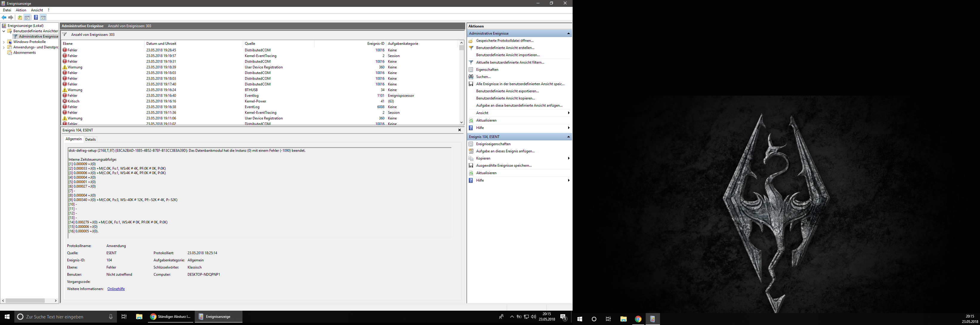This screenshot has height=325, width=980.
Task: Open the Help toolbar icon
Action: click(x=36, y=18)
